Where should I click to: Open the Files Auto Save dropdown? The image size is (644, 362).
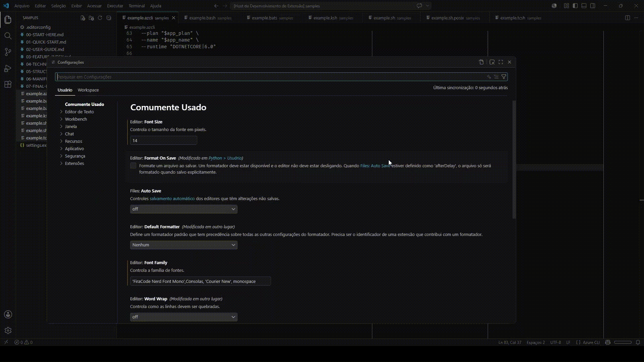pos(183,209)
